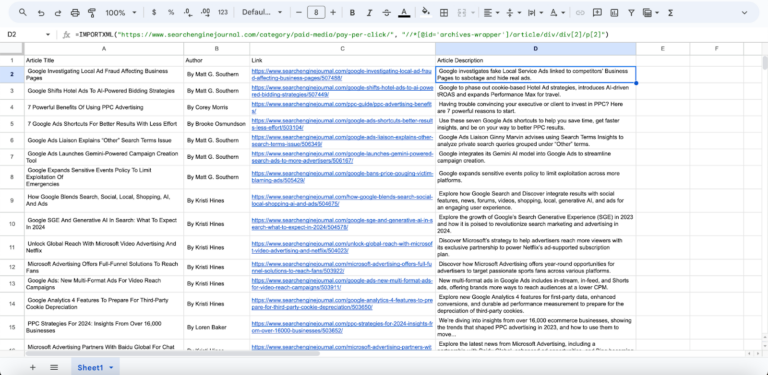The height and width of the screenshot is (375, 768).
Task: Open the ppc-strategies-for-2024 link
Action: coord(342,327)
